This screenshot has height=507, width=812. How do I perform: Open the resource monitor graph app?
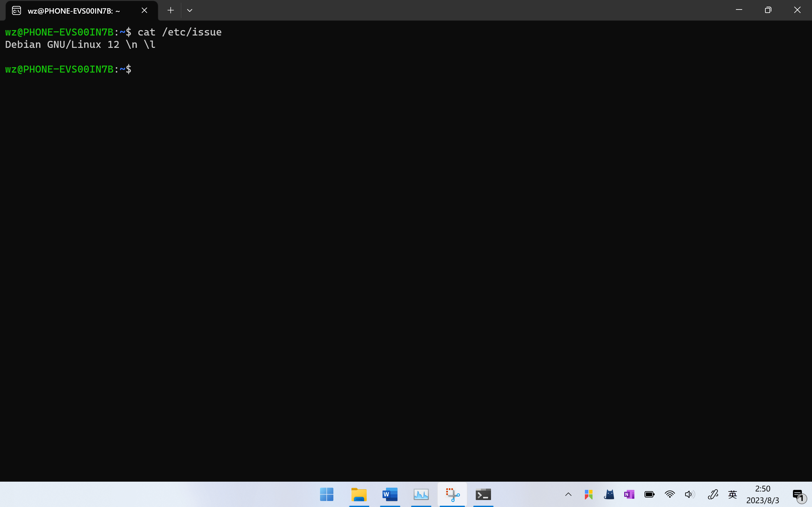pyautogui.click(x=421, y=494)
